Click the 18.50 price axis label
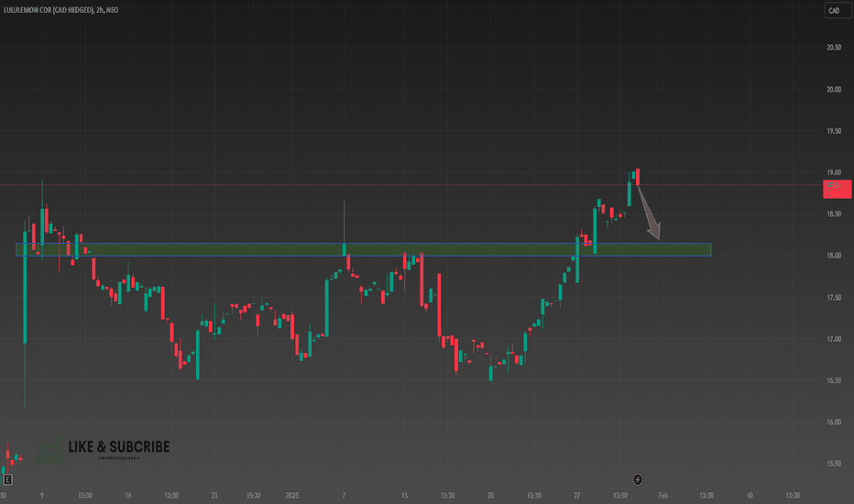Screen dimensions: 854x504 [x=833, y=214]
